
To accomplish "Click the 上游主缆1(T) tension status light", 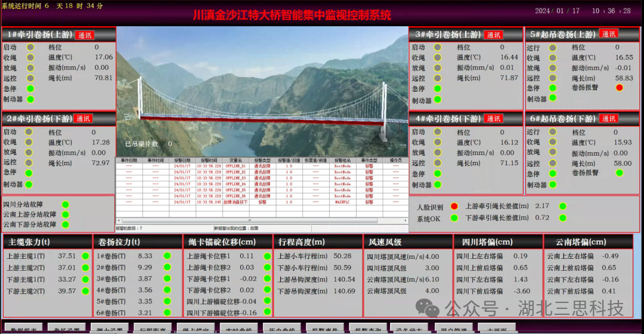I will tap(85, 256).
